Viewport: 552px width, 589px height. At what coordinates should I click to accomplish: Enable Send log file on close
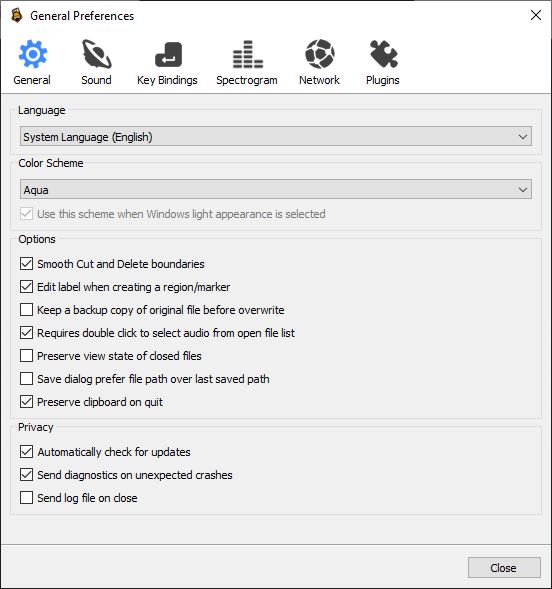tap(26, 498)
